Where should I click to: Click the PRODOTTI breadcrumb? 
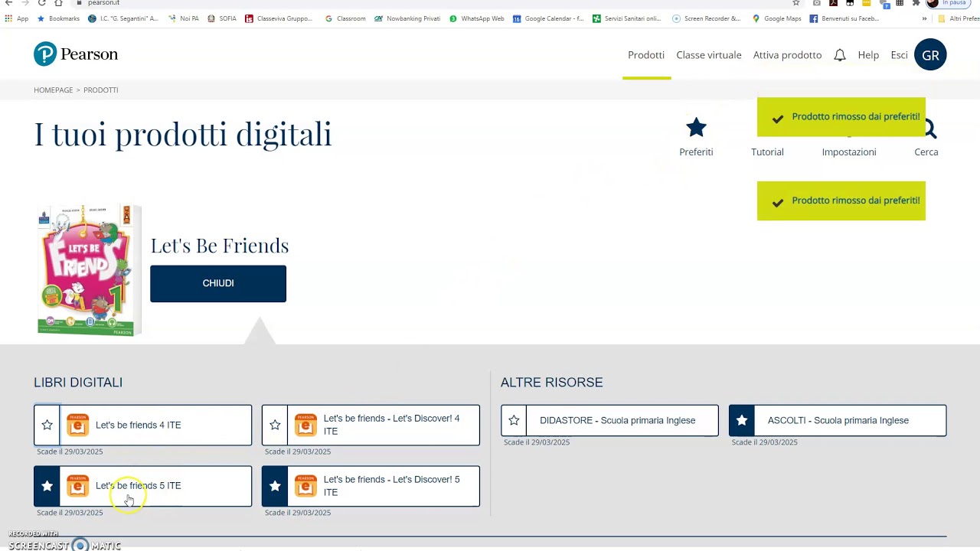[100, 90]
